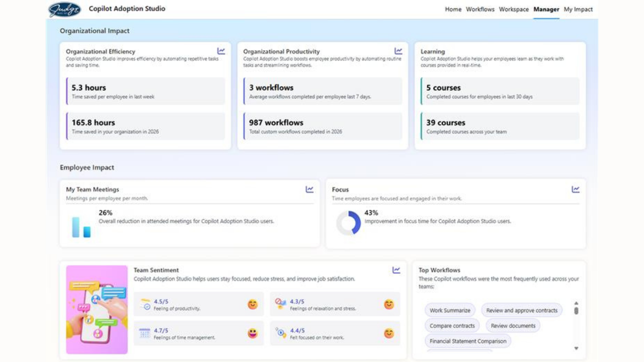Open chart icon for Organizational Productivity
The height and width of the screenshot is (362, 644).
398,51
